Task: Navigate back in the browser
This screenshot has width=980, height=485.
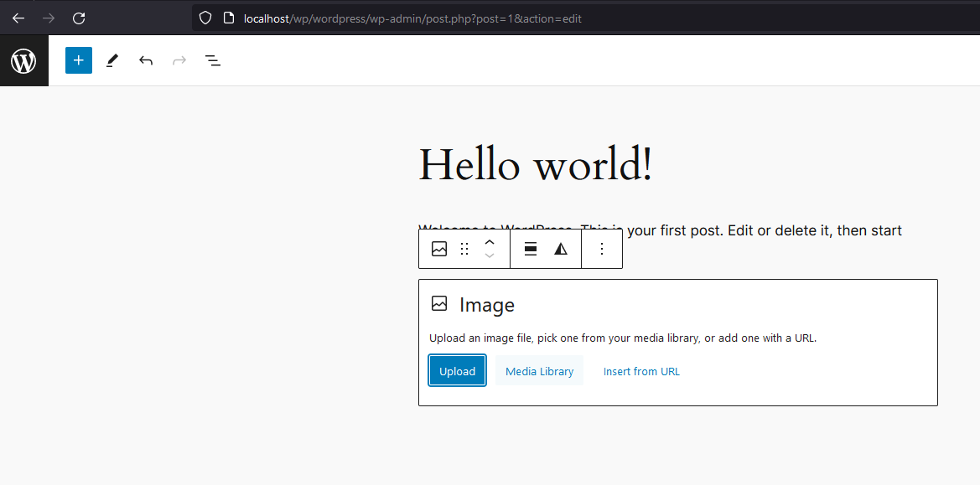Action: [x=18, y=18]
